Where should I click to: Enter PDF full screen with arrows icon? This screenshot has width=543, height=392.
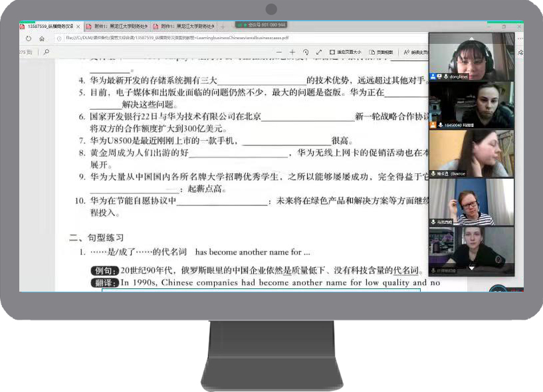tap(318, 52)
